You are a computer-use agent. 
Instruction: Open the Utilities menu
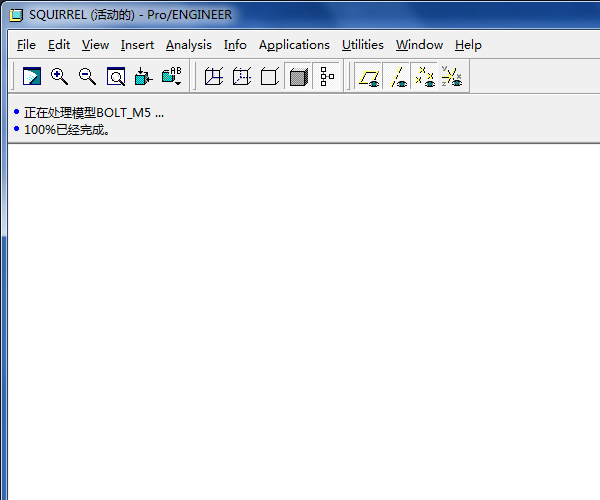tap(363, 45)
